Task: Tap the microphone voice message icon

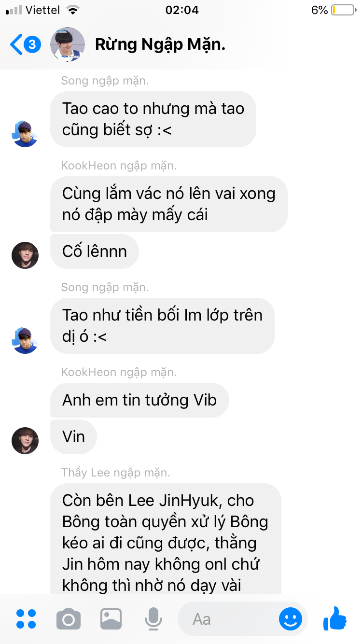Action: click(x=153, y=619)
